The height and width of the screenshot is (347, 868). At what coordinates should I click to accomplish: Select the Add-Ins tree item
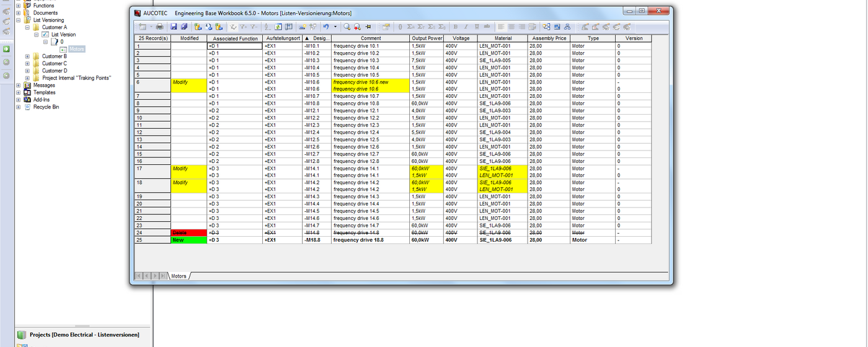[x=42, y=100]
